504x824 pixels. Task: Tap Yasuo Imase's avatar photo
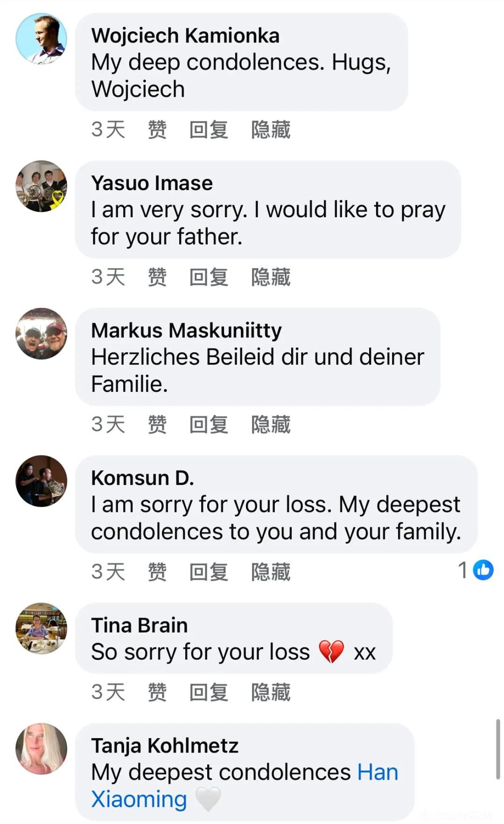coord(41,186)
